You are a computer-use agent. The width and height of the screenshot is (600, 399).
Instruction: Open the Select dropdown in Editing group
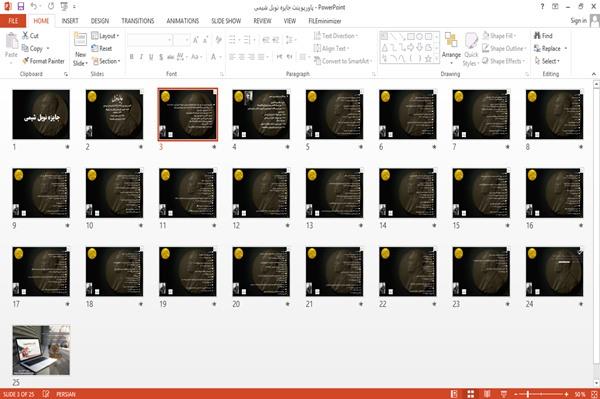pos(548,61)
